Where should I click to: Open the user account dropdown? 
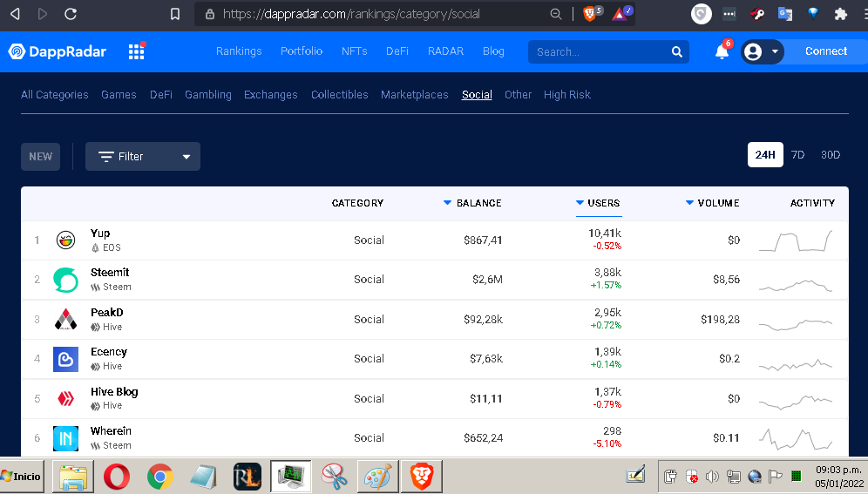coord(763,52)
